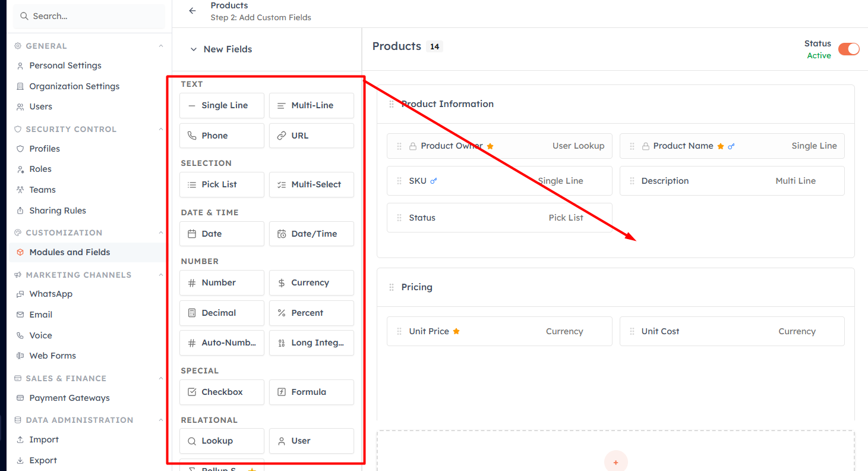
Task: Choose the Formula field type
Action: pos(311,392)
